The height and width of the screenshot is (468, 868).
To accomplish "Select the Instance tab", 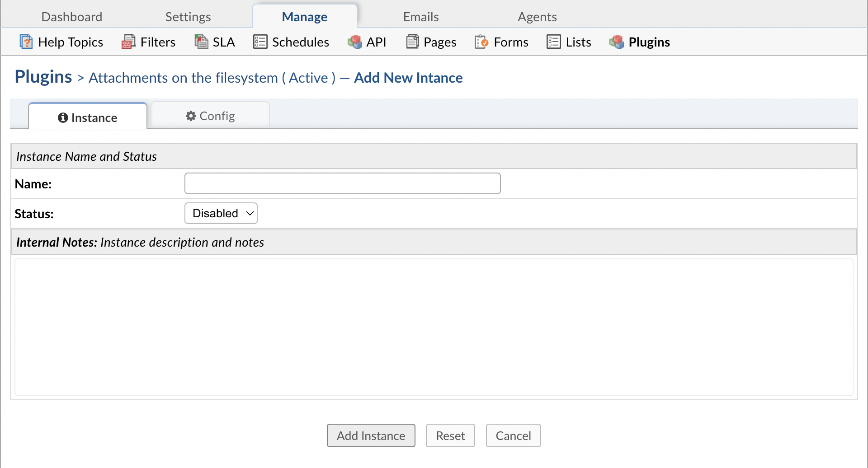I will tap(88, 117).
